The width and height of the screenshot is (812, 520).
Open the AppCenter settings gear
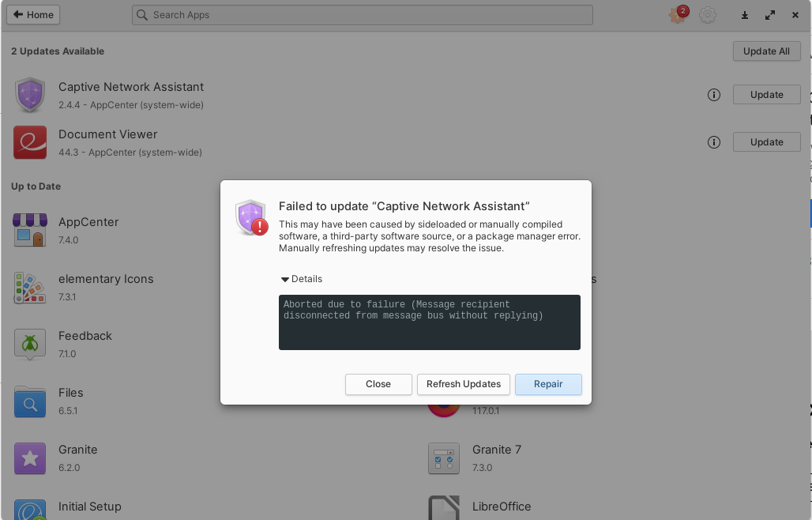click(x=708, y=14)
